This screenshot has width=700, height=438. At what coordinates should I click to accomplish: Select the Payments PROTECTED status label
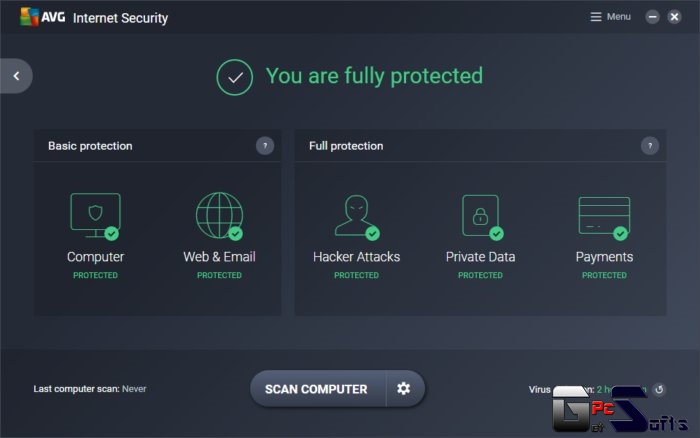coord(604,275)
